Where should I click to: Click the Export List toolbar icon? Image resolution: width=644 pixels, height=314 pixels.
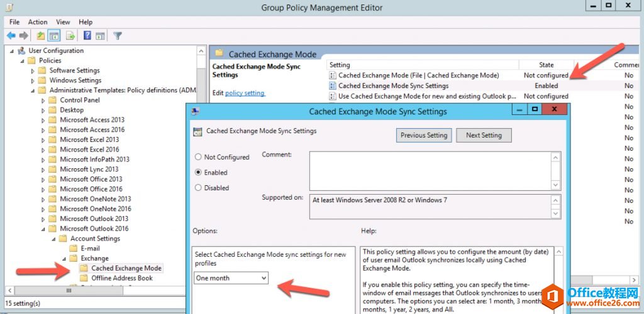(x=70, y=35)
